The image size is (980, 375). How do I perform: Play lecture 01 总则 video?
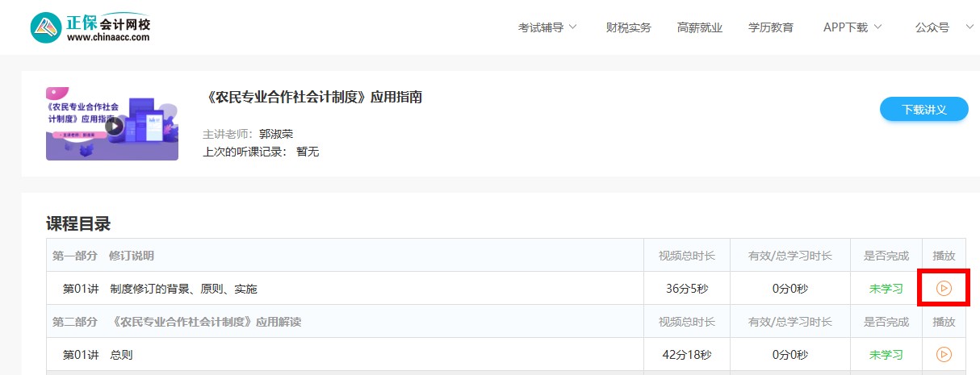[x=944, y=354]
